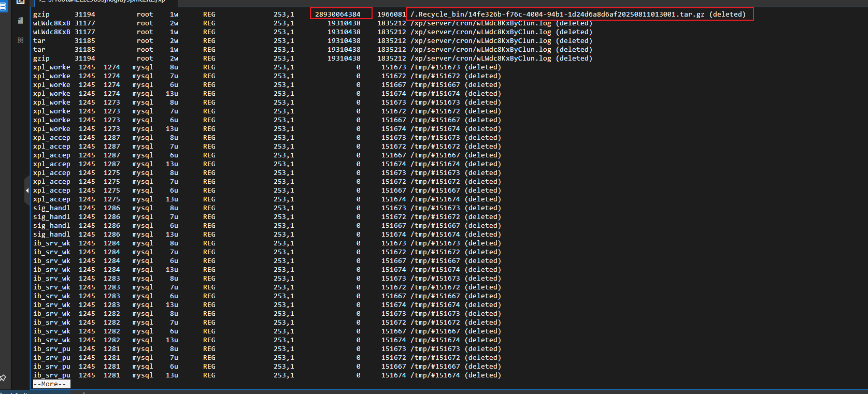The image size is (868, 394).
Task: Click the file page icon in sidebar
Action: coord(20,21)
